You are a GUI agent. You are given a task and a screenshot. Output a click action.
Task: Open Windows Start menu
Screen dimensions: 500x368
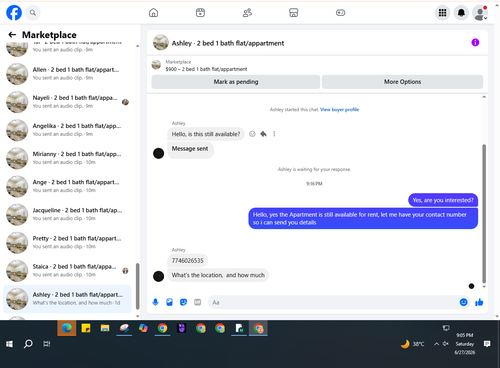click(9, 344)
